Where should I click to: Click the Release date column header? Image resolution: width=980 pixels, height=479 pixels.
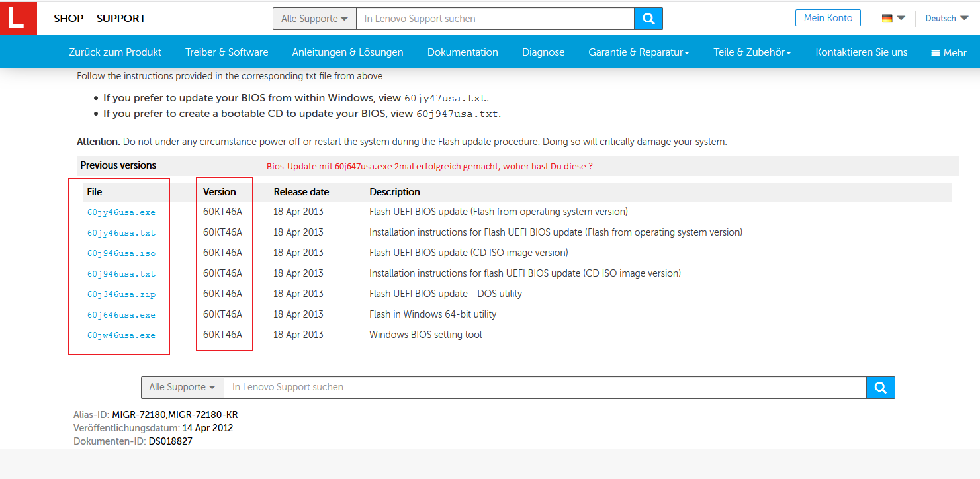(x=301, y=192)
